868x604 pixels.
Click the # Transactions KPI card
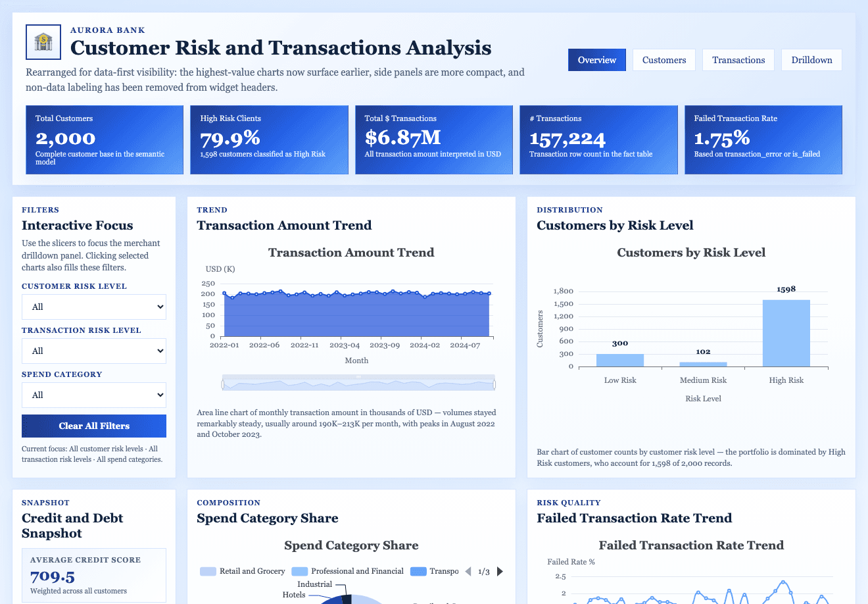(x=598, y=140)
